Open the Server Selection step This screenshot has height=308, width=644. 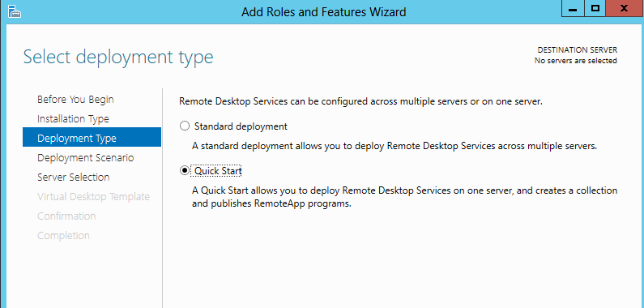[74, 178]
